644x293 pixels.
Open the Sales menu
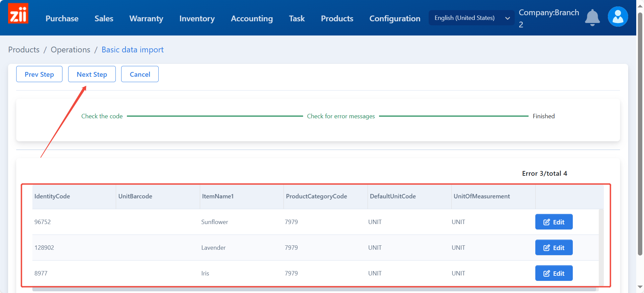tap(104, 19)
